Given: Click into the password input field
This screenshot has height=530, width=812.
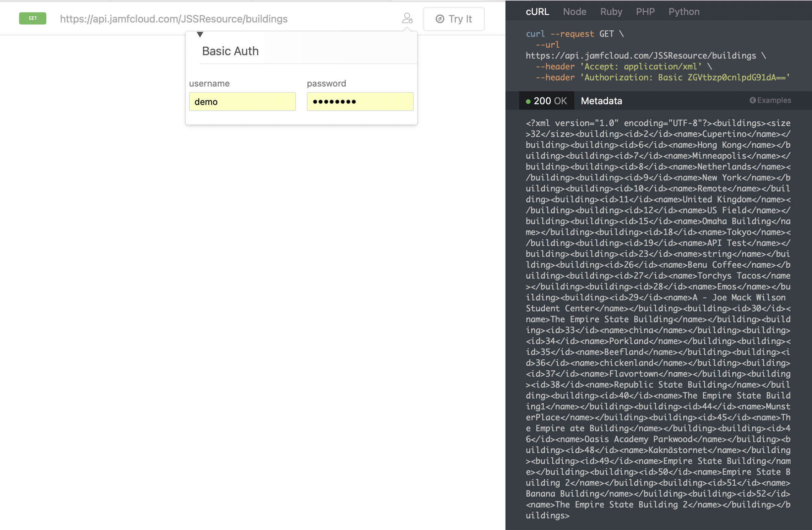Looking at the screenshot, I should click(360, 102).
